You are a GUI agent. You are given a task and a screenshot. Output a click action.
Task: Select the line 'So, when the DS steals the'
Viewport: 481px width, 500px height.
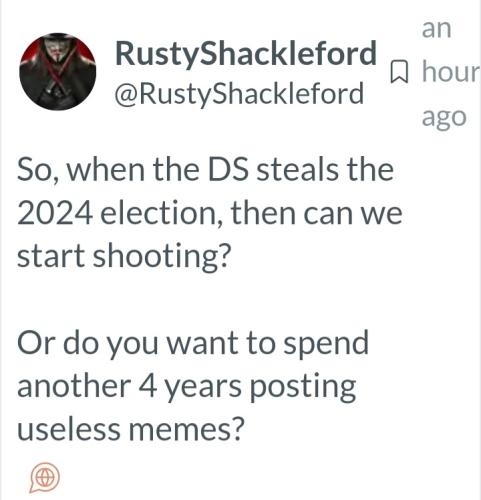pos(205,170)
